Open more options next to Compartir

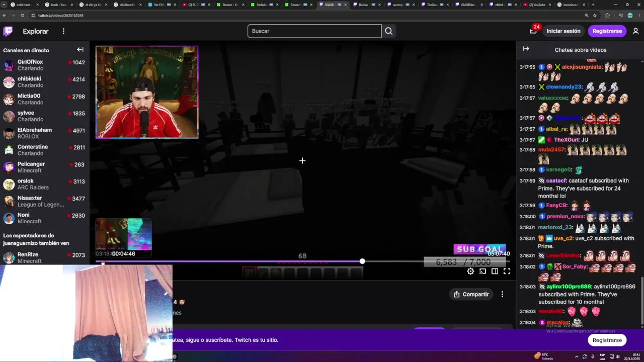(502, 294)
